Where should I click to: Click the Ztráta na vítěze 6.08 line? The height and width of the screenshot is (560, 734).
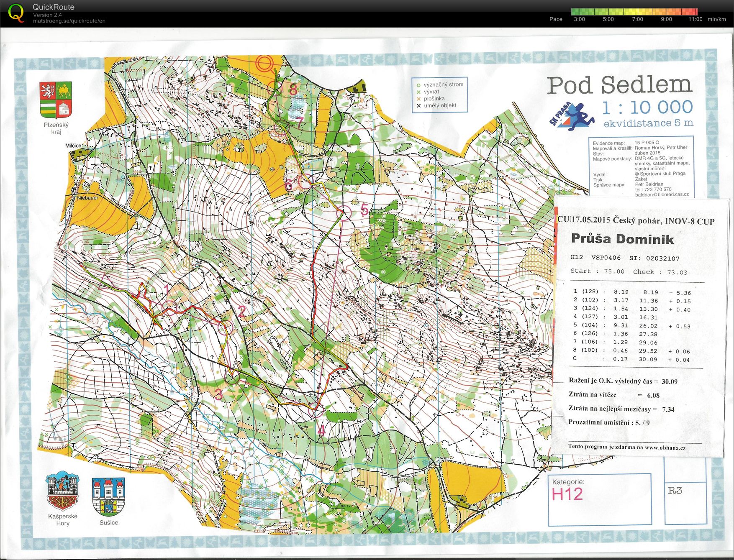click(x=614, y=395)
